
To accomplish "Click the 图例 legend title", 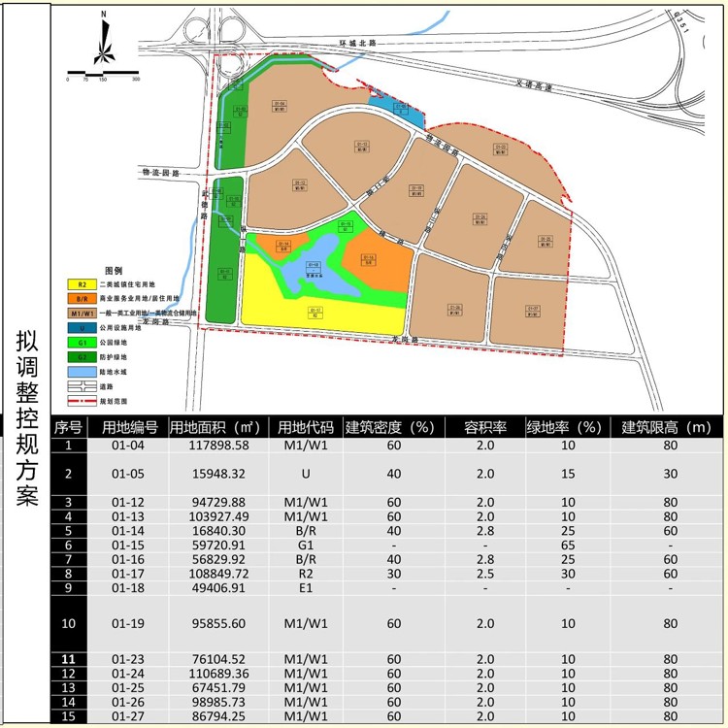I will [x=114, y=271].
